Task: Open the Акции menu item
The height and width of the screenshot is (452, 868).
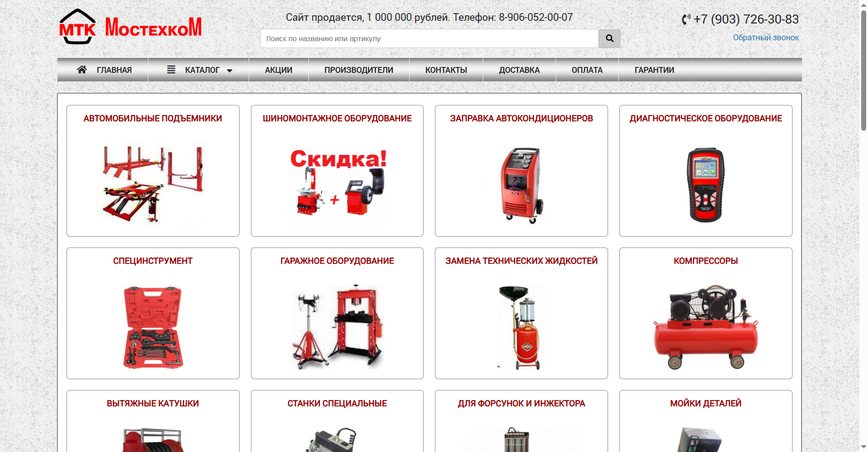Action: click(x=278, y=70)
